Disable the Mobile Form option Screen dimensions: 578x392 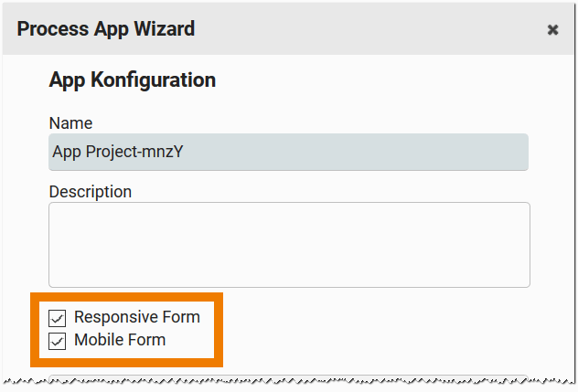58,341
